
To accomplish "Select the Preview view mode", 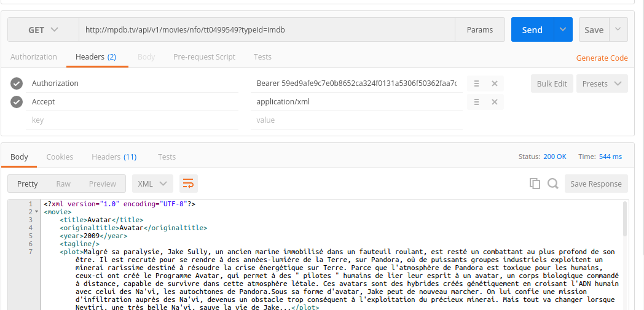I will coord(103,184).
